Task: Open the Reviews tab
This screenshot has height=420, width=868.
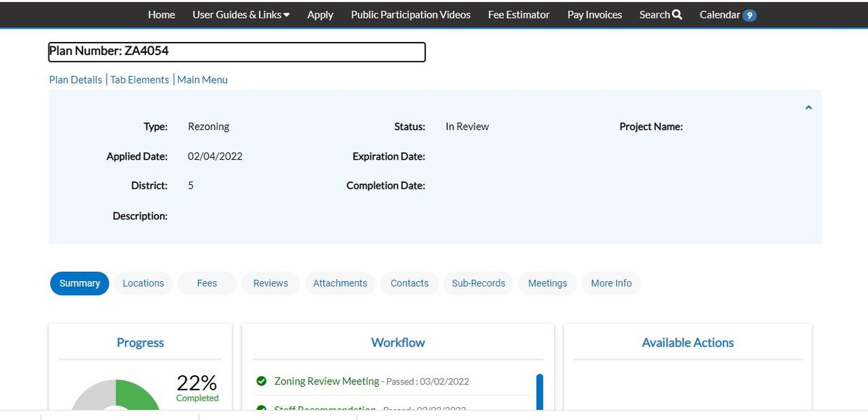Action: point(271,283)
